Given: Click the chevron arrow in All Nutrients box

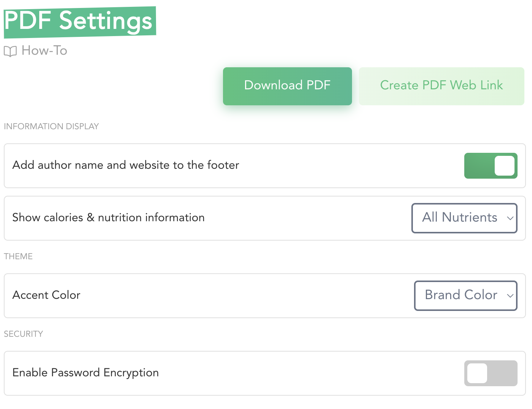Looking at the screenshot, I should [510, 219].
